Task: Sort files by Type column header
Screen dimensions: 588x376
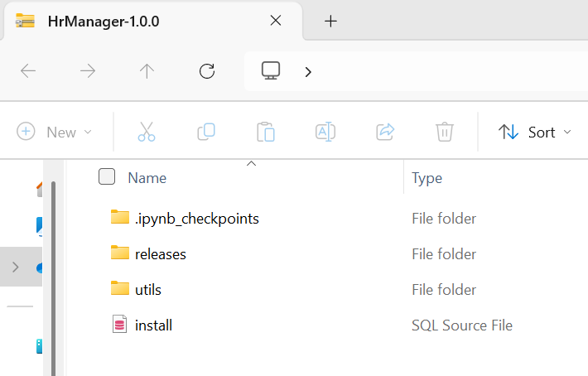Action: [427, 178]
